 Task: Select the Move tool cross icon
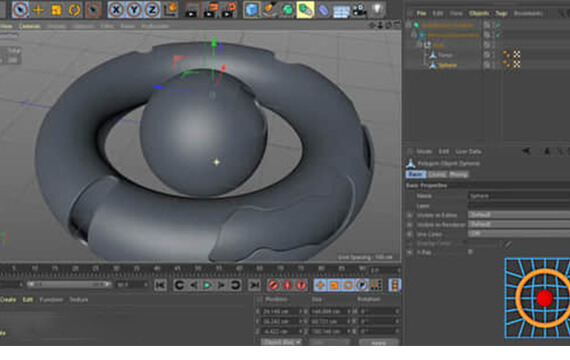click(38, 9)
